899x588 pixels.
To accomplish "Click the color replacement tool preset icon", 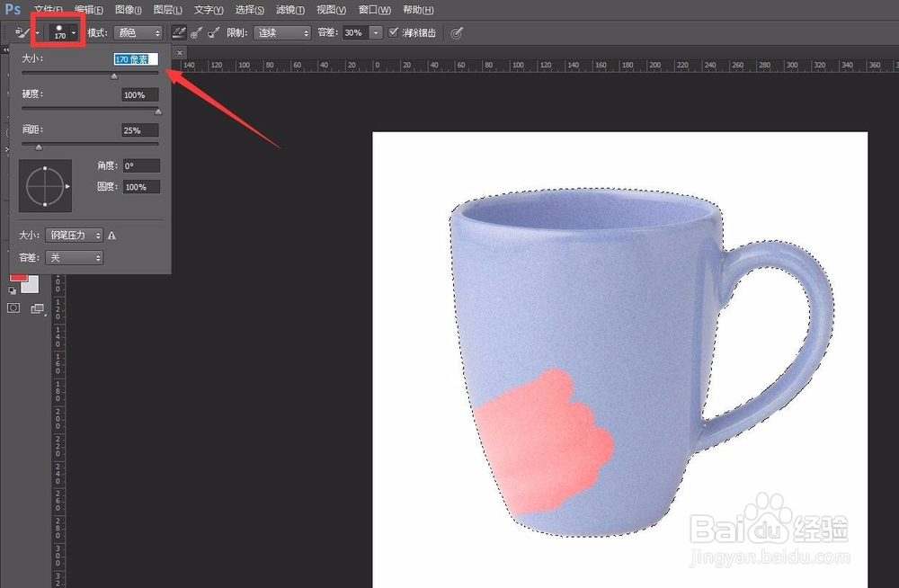I will pyautogui.click(x=22, y=32).
